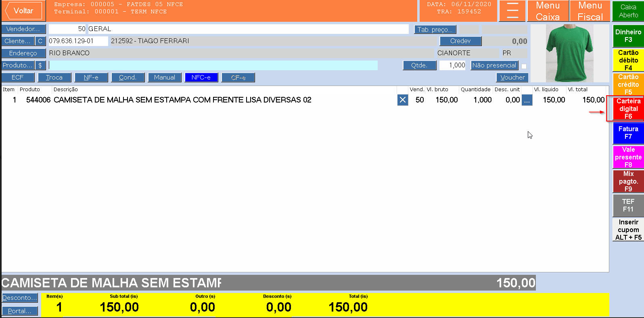Image resolution: width=644 pixels, height=318 pixels.
Task: Toggle the Não presencial checkbox
Action: point(524,66)
